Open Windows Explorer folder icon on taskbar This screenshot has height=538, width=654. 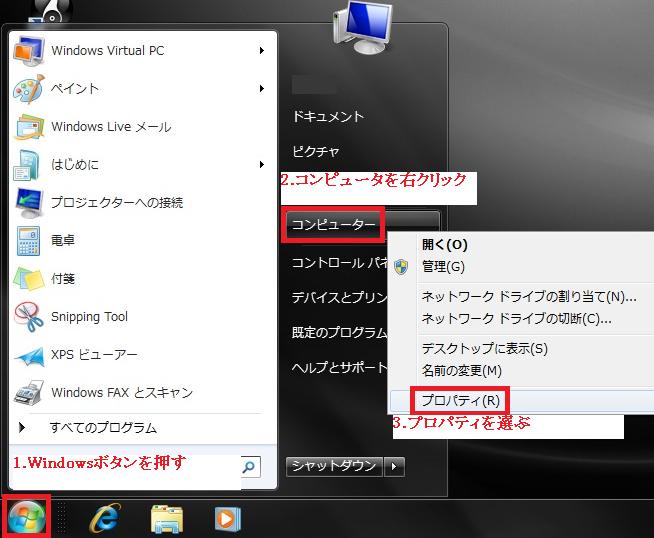pyautogui.click(x=166, y=517)
